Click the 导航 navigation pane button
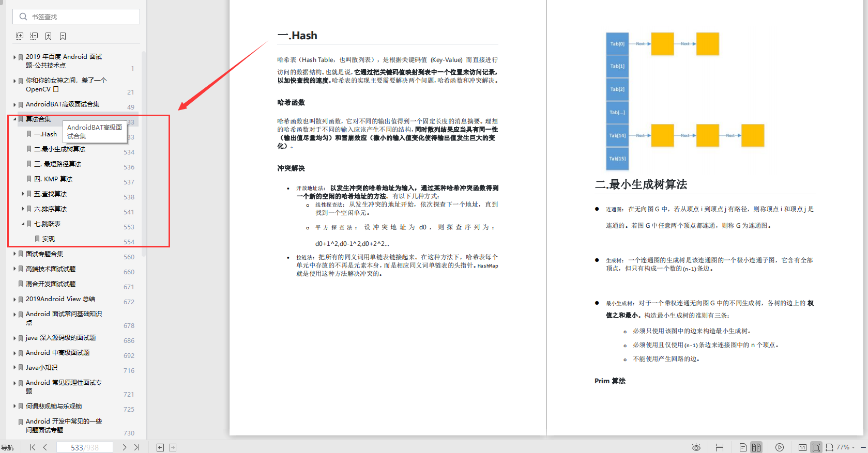The width and height of the screenshot is (868, 453). (x=7, y=448)
